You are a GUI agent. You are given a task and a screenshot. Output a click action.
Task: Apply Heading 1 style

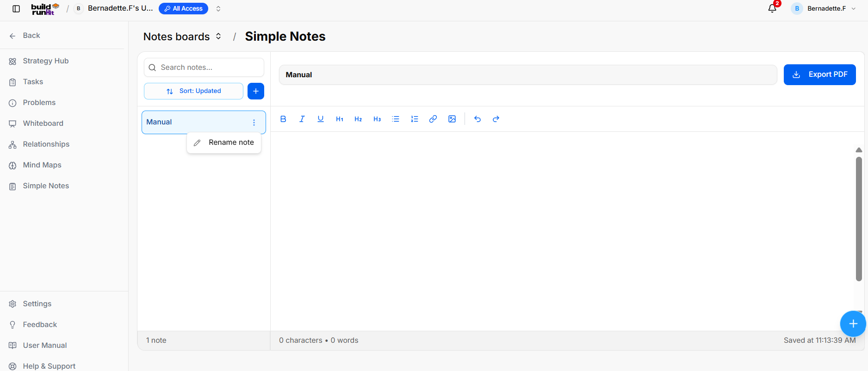click(340, 119)
